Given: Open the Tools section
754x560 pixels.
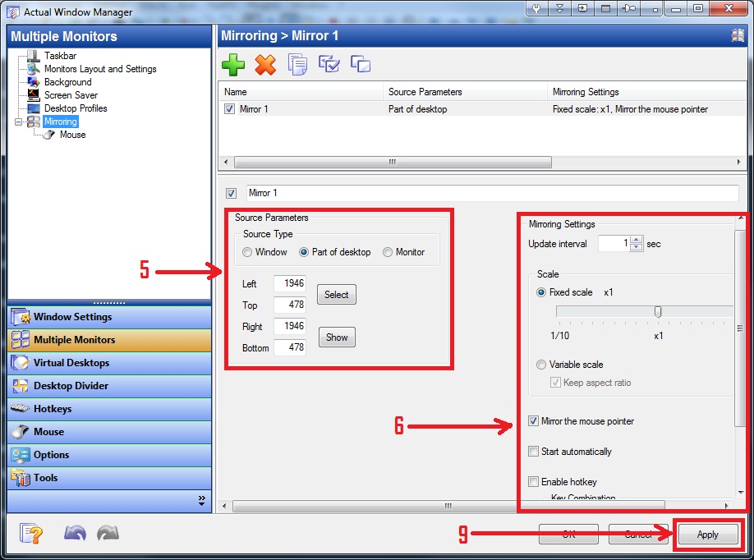Looking at the screenshot, I should click(x=109, y=478).
